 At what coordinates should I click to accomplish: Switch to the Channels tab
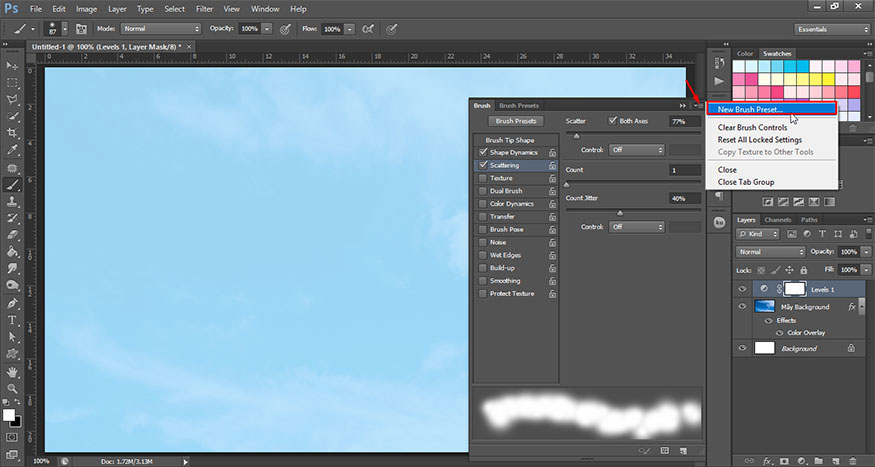(777, 220)
